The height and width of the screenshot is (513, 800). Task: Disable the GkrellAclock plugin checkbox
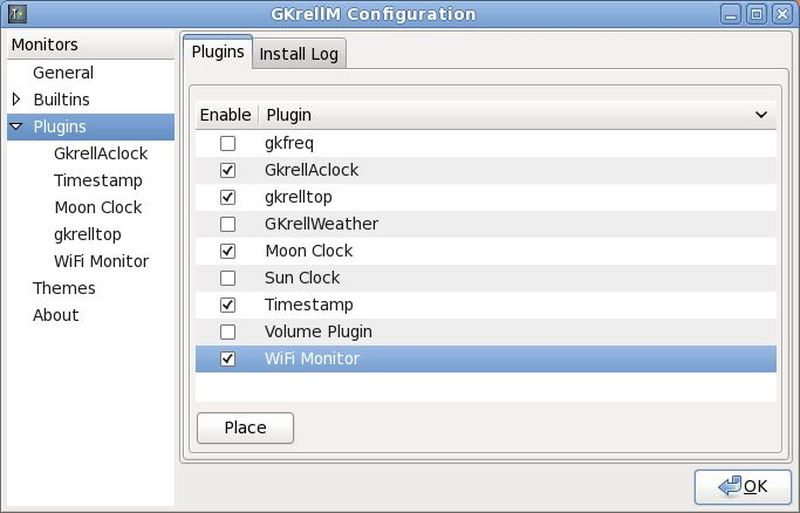[227, 171]
